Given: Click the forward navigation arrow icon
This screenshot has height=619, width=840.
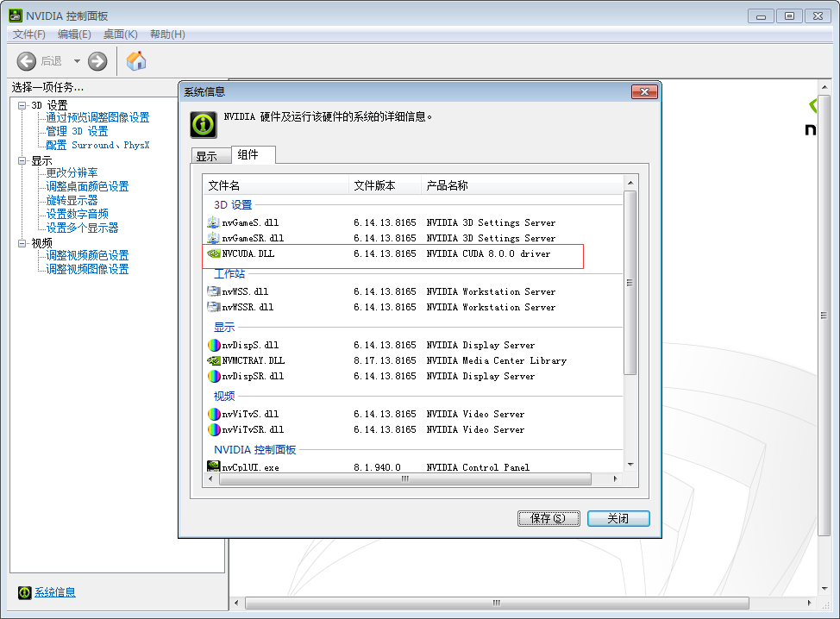Looking at the screenshot, I should (x=97, y=61).
